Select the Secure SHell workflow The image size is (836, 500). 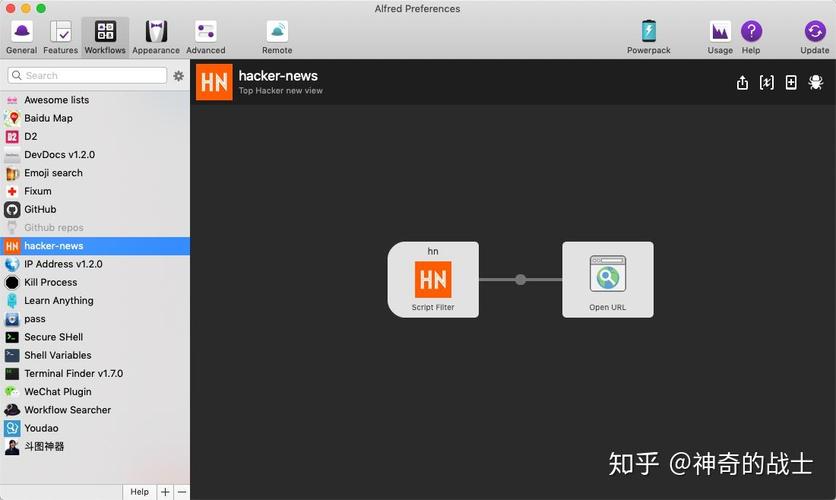pyautogui.click(x=95, y=337)
